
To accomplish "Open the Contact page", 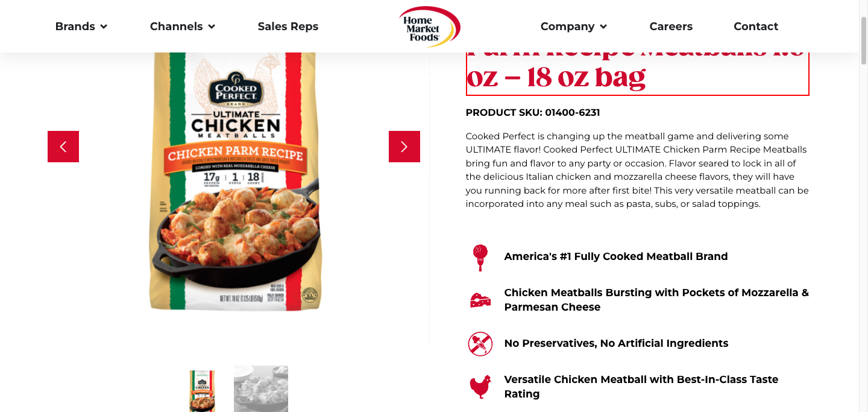I will pyautogui.click(x=756, y=27).
